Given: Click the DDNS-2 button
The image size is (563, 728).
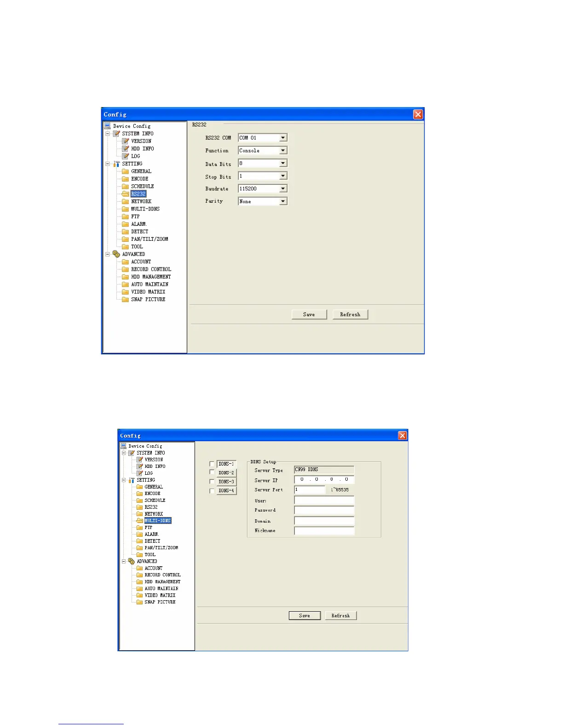Looking at the screenshot, I should [x=226, y=472].
